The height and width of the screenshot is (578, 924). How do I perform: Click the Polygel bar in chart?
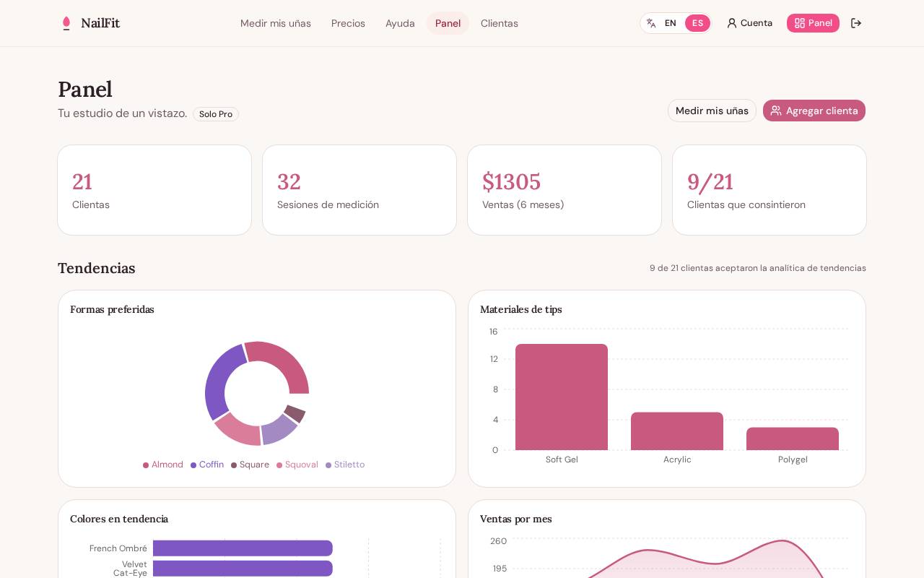pyautogui.click(x=793, y=439)
